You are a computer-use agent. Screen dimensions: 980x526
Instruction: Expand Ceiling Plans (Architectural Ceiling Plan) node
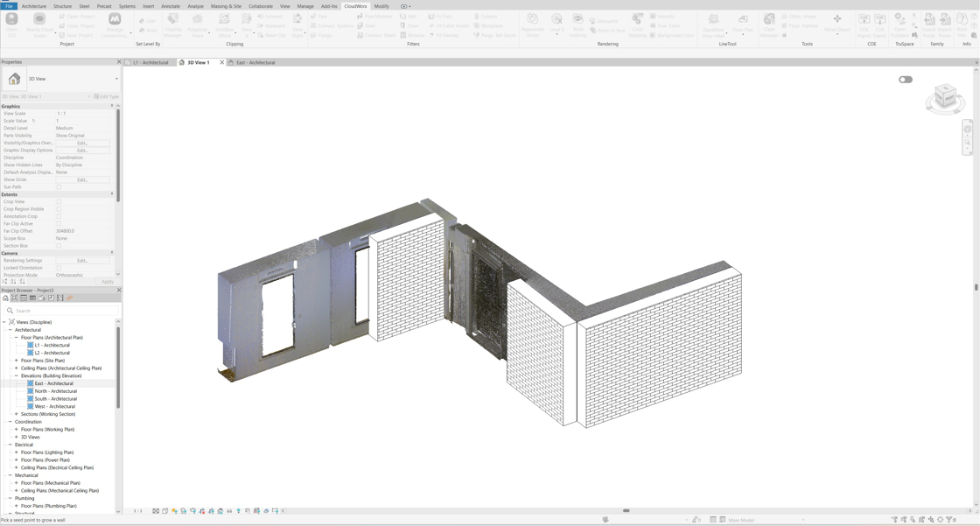point(17,368)
